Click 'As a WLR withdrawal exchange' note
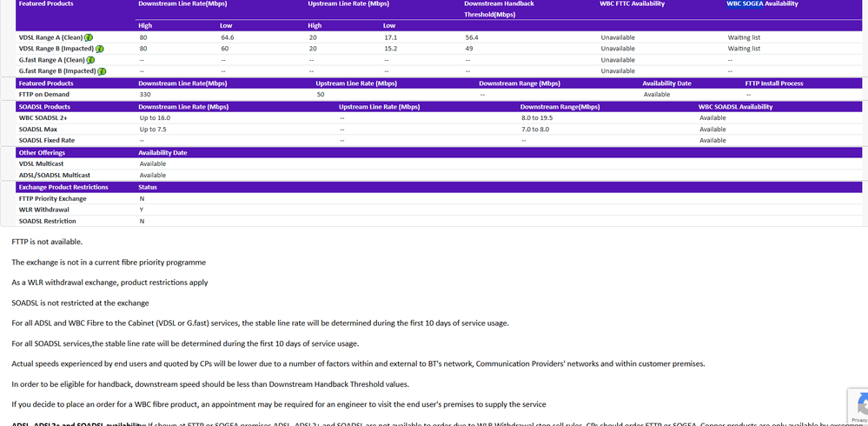 [109, 283]
